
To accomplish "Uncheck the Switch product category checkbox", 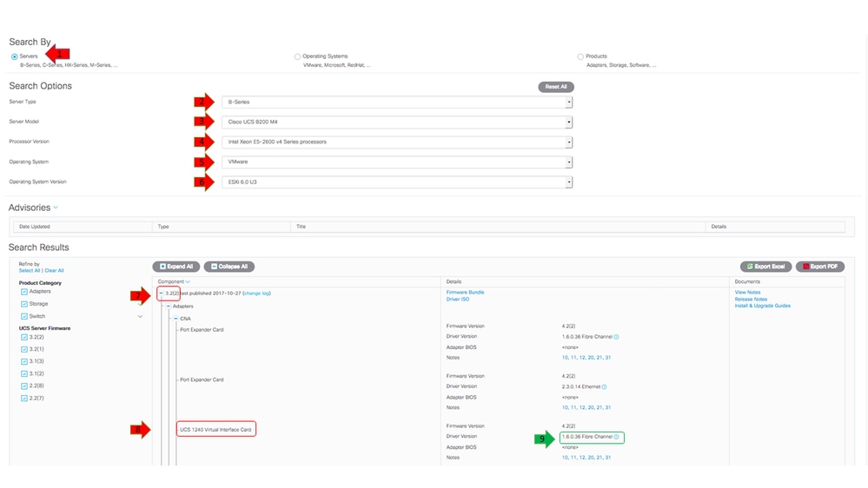I will pos(23,316).
